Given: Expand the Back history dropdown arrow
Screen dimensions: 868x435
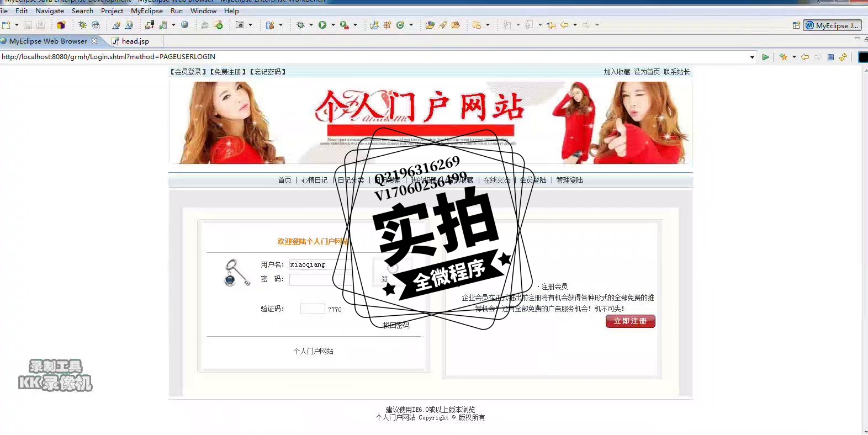Looking at the screenshot, I should [x=575, y=25].
